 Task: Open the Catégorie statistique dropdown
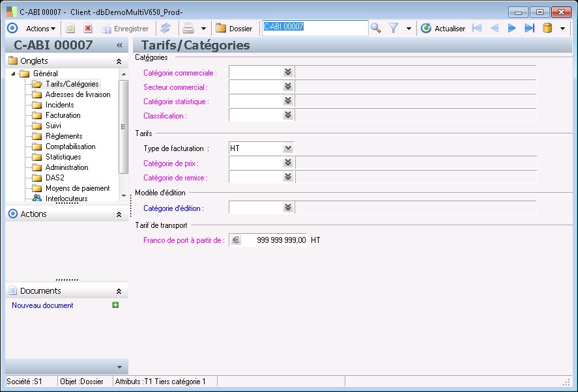pos(288,100)
